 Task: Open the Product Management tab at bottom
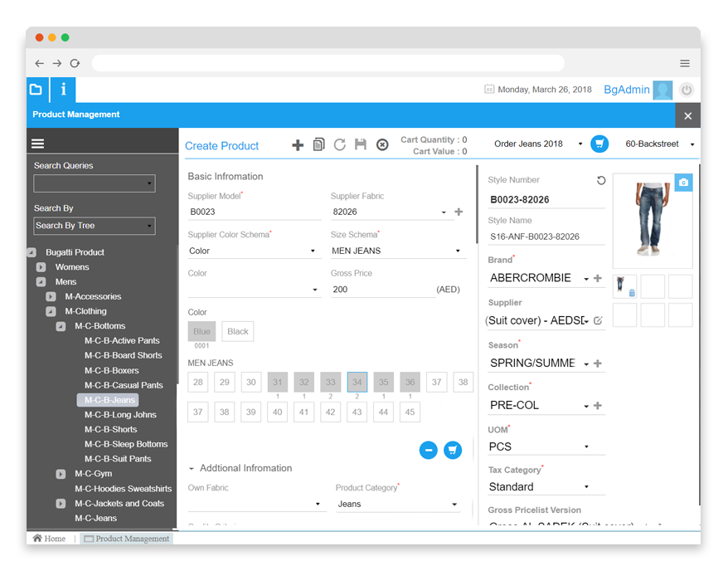pos(126,539)
